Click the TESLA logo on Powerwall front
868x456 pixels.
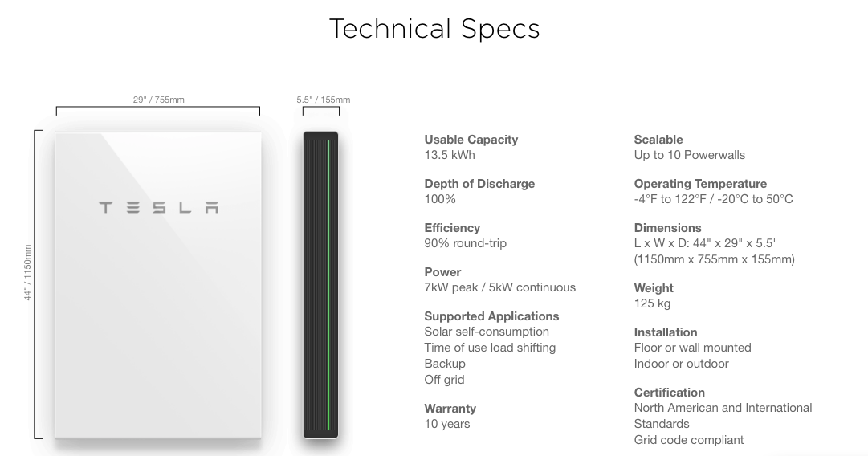158,207
